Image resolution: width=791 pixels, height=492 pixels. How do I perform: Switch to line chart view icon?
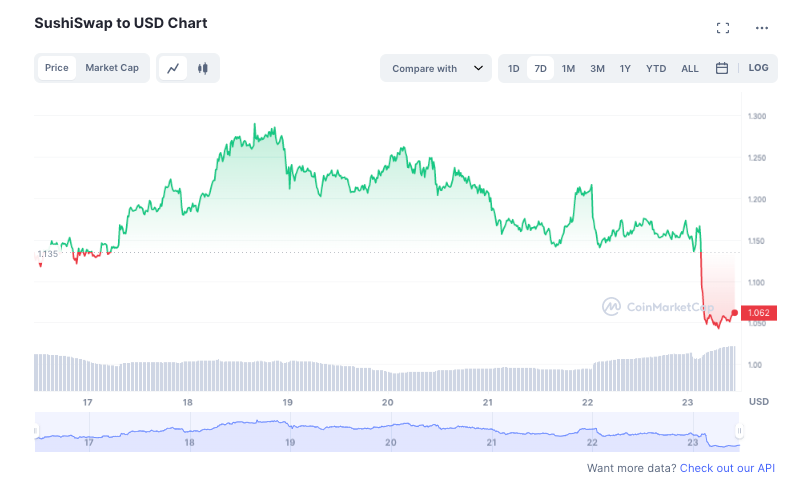[x=173, y=68]
